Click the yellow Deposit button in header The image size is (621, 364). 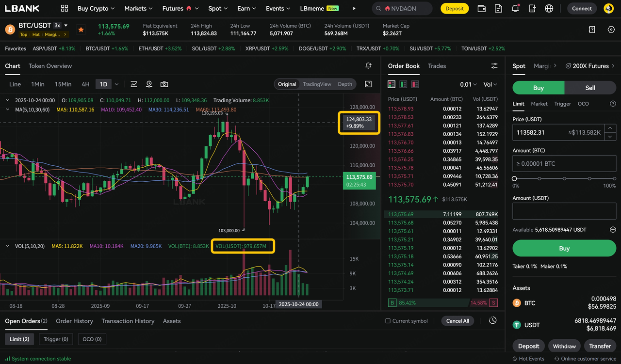pyautogui.click(x=455, y=8)
